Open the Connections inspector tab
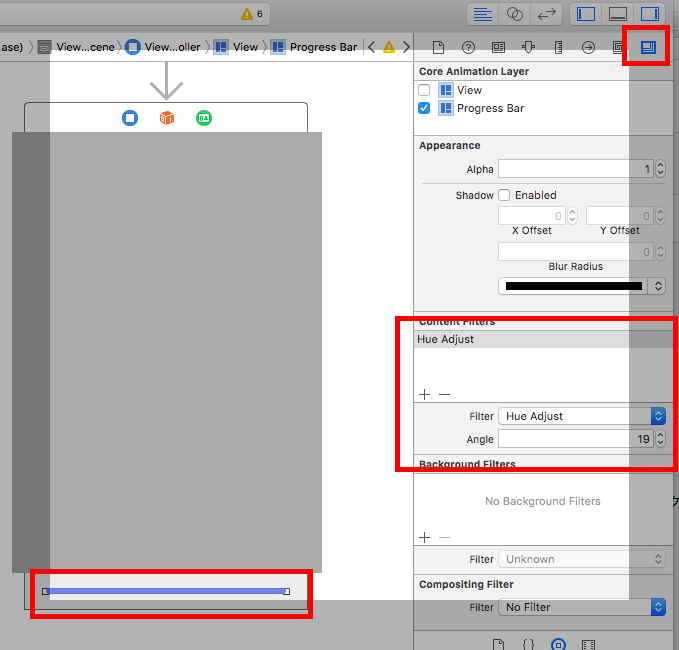The image size is (679, 650). click(x=588, y=47)
